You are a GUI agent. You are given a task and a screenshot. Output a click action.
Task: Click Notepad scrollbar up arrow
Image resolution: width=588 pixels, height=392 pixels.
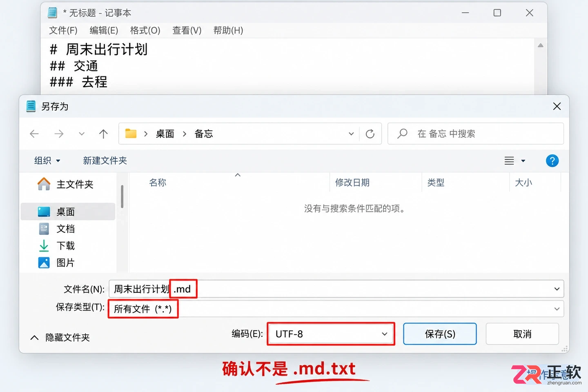pos(540,45)
